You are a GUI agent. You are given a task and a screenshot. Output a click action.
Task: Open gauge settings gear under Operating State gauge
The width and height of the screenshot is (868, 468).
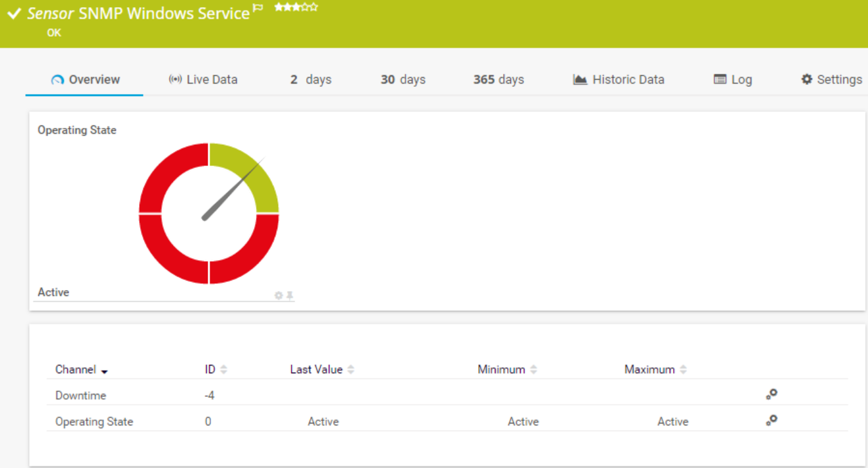pyautogui.click(x=279, y=295)
